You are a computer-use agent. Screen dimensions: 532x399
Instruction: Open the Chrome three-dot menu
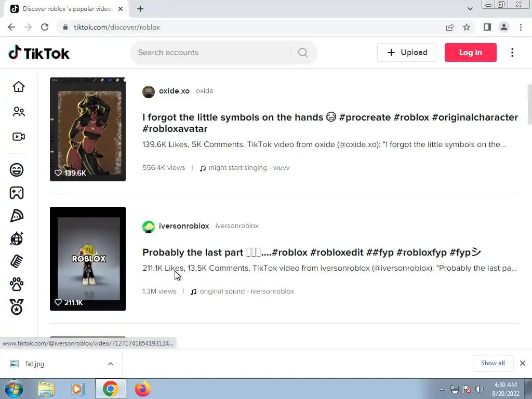click(x=521, y=27)
